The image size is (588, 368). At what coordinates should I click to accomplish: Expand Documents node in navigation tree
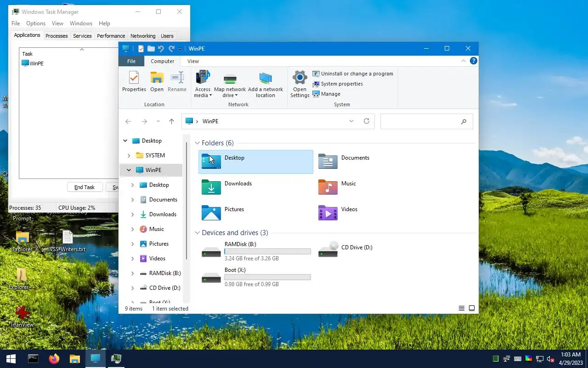tap(132, 200)
